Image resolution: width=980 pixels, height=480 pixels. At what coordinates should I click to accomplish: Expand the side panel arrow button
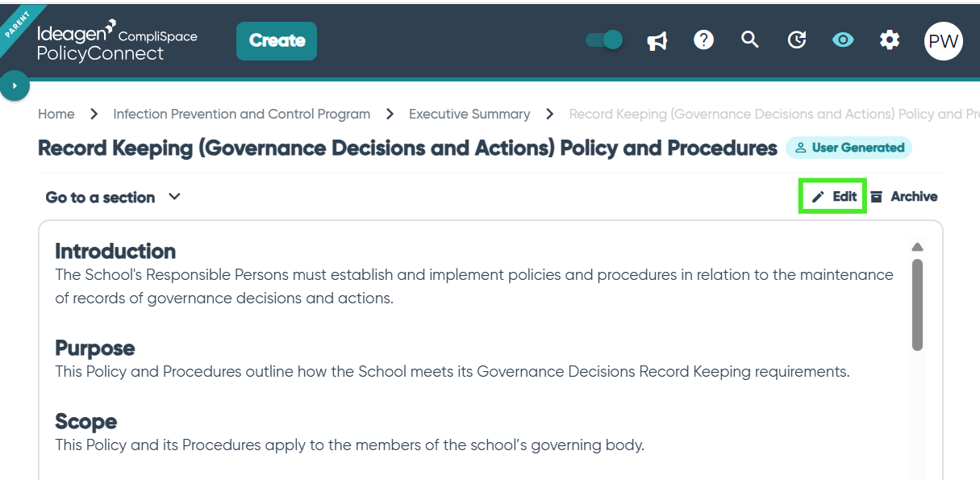(x=15, y=86)
